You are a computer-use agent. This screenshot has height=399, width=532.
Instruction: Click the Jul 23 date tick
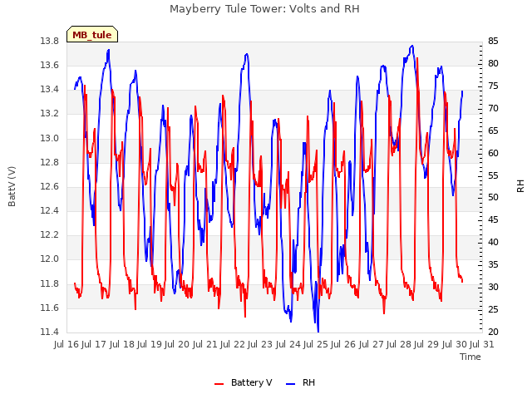pyautogui.click(x=260, y=344)
